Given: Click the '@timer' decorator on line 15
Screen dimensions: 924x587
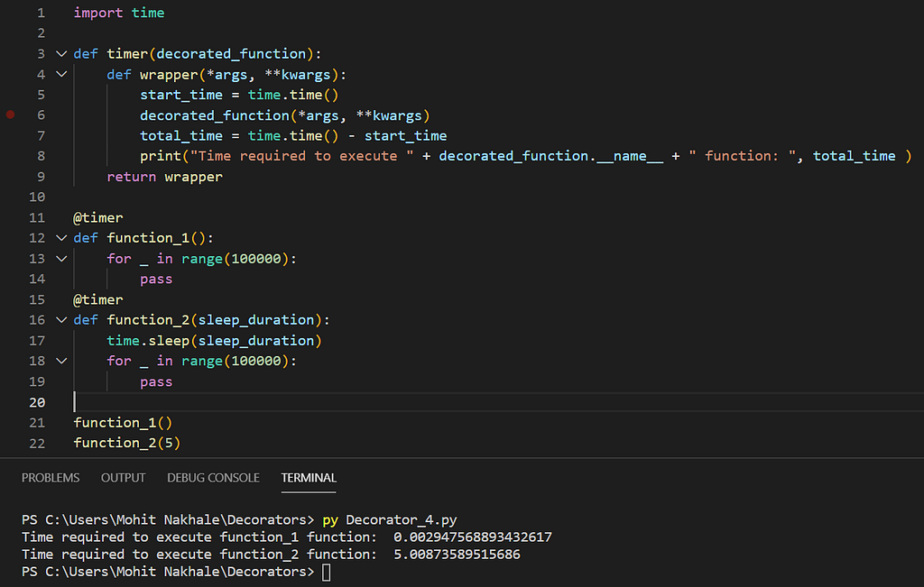Looking at the screenshot, I should pyautogui.click(x=98, y=299).
